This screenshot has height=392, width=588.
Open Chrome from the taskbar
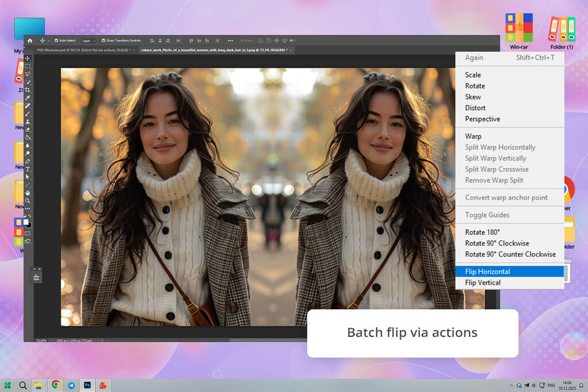pyautogui.click(x=56, y=385)
